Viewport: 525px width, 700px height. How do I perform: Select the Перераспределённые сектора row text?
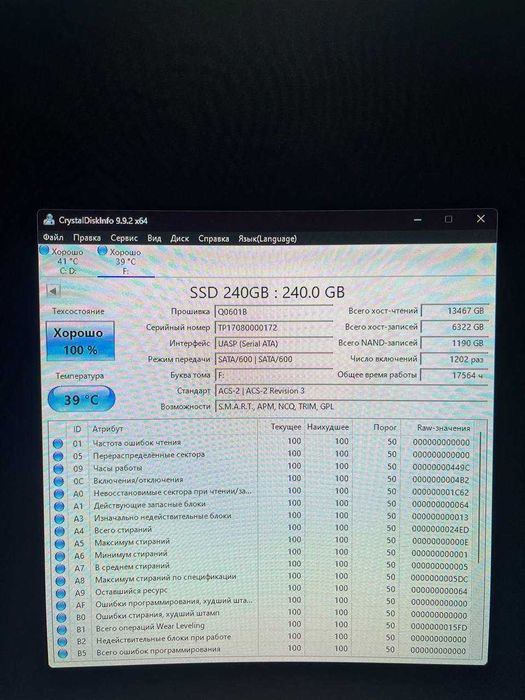pyautogui.click(x=149, y=455)
